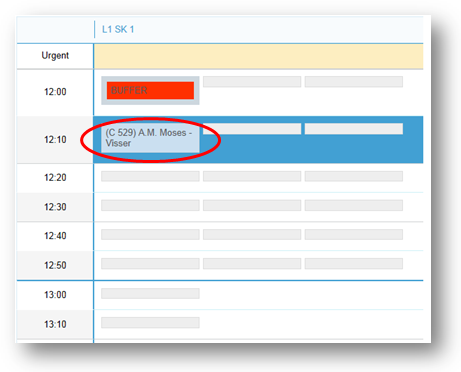Choose the first empty slot at 12:40
This screenshot has width=461, height=372.
click(x=150, y=234)
